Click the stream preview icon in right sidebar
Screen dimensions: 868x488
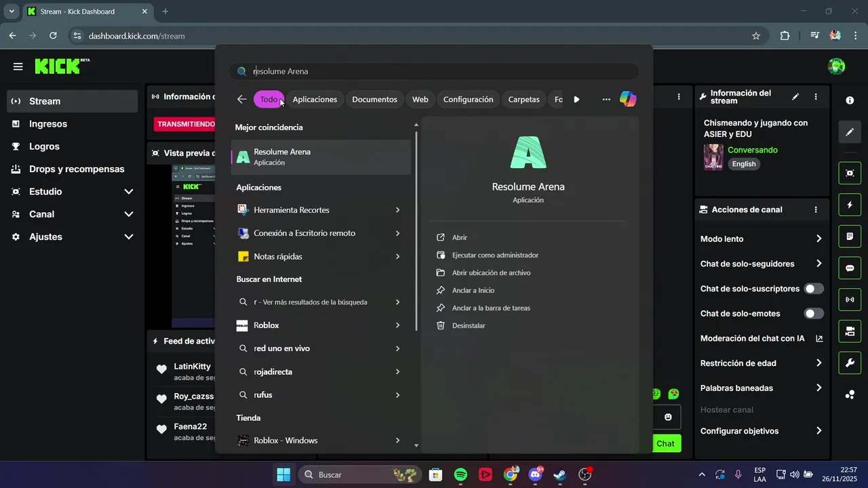tap(850, 173)
